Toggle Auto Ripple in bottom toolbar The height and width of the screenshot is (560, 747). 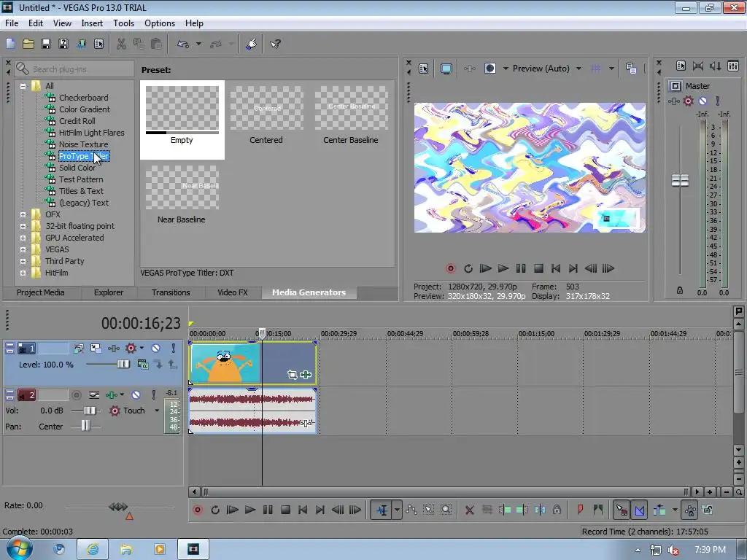pos(659,510)
